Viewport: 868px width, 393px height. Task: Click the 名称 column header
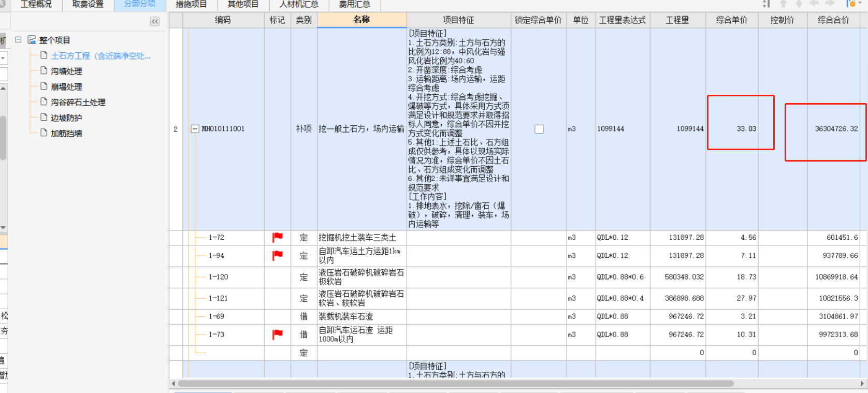[x=362, y=20]
